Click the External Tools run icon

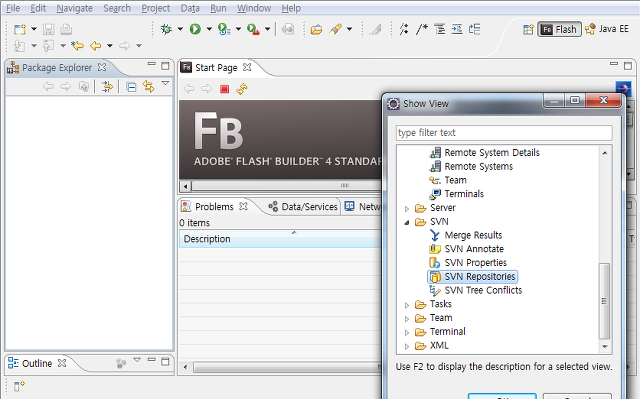(x=253, y=29)
